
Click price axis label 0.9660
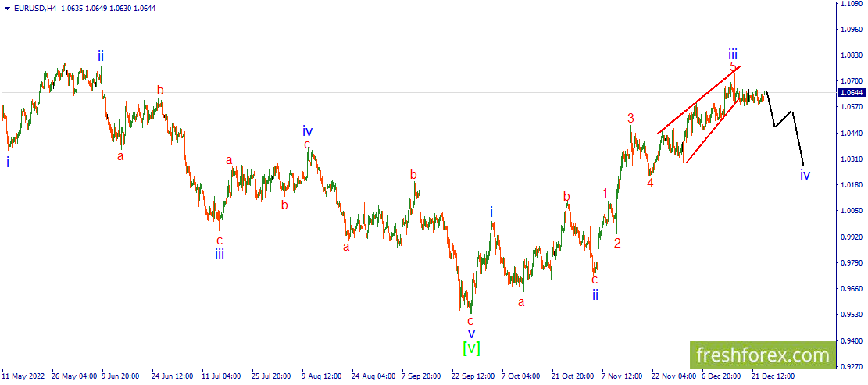coord(852,289)
